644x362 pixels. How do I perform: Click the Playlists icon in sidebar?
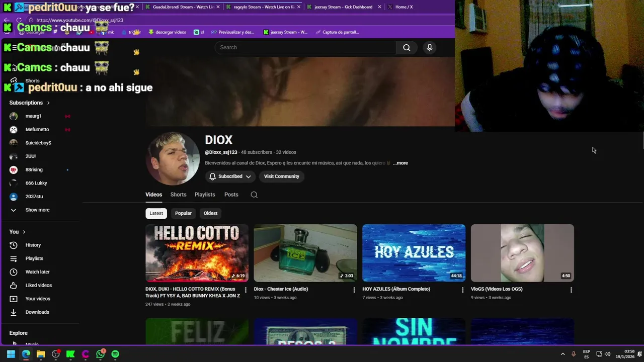coord(14,258)
